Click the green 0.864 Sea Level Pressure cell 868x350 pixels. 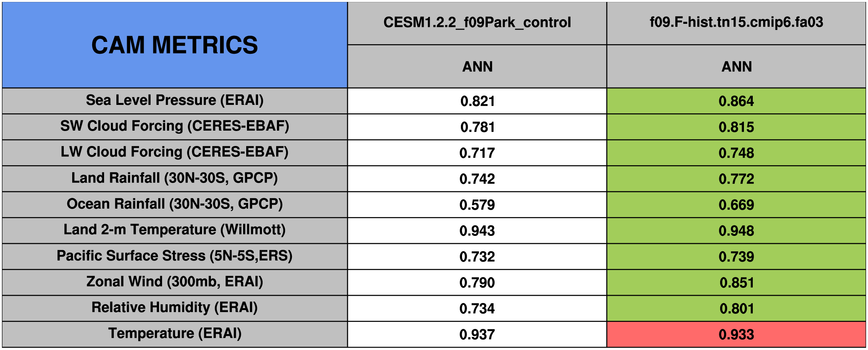point(736,101)
